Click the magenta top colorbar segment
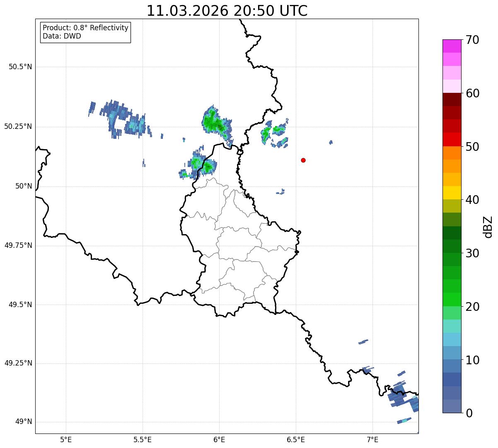The image size is (498, 448). pos(452,46)
